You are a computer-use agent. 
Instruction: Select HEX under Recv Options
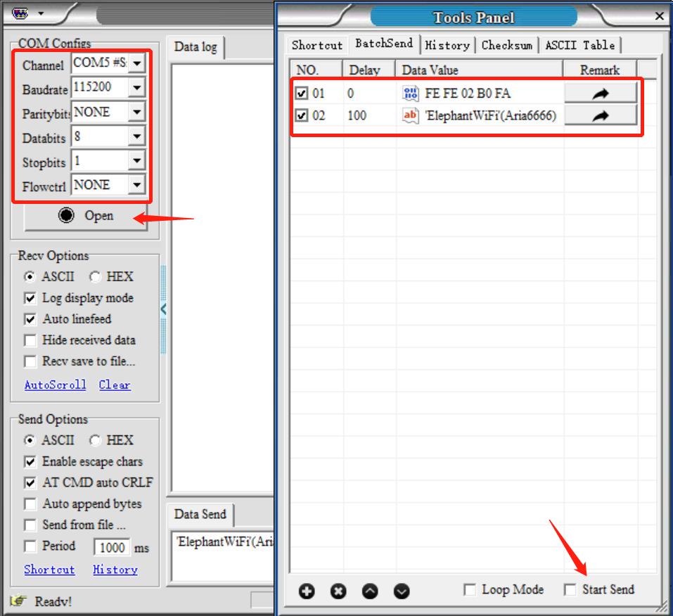tap(95, 277)
